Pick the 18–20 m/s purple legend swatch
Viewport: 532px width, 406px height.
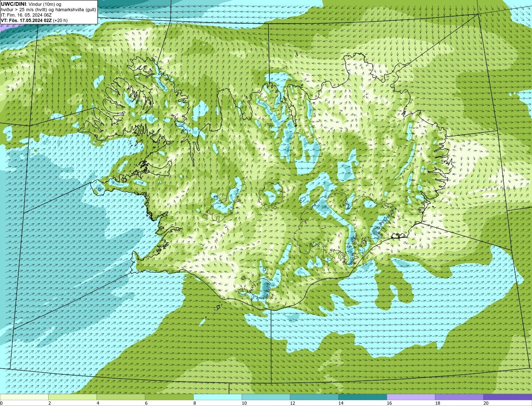pos(459,397)
